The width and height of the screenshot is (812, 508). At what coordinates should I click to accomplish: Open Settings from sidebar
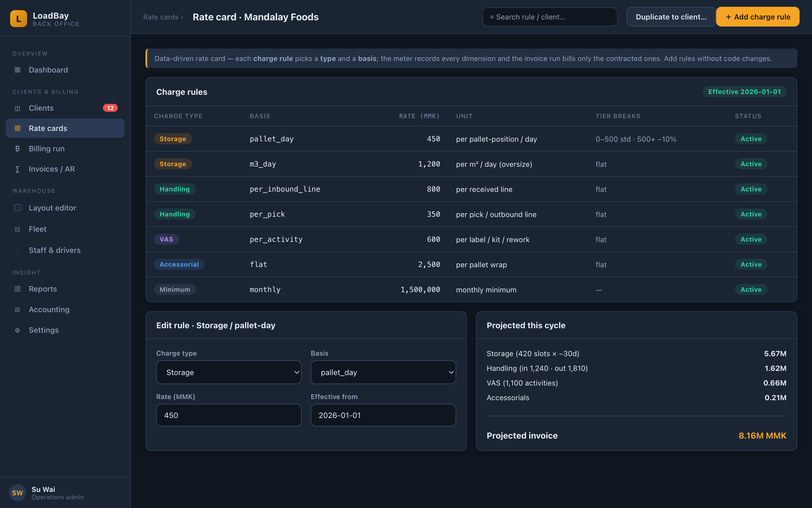65,330
